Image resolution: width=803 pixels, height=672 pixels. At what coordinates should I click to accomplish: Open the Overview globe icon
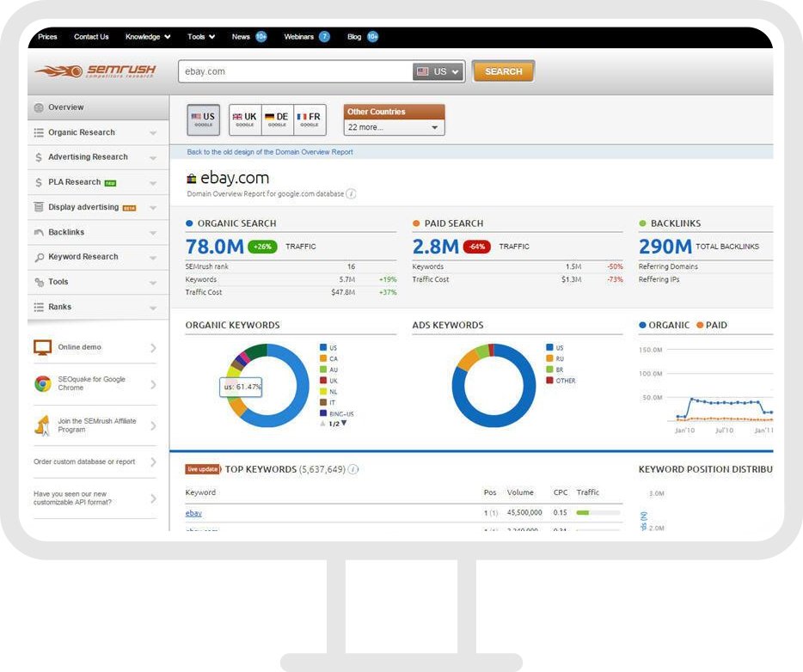pyautogui.click(x=39, y=107)
